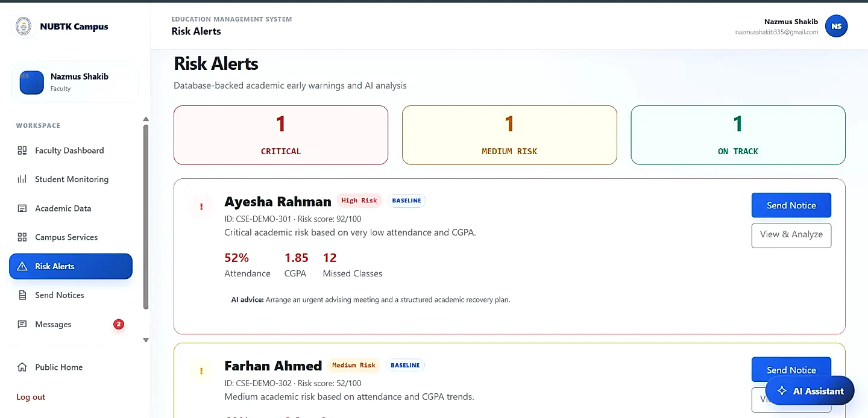Click the red exclamation icon beside Ayesha Rahman
Screen dimensions: 868x418
[201, 207]
